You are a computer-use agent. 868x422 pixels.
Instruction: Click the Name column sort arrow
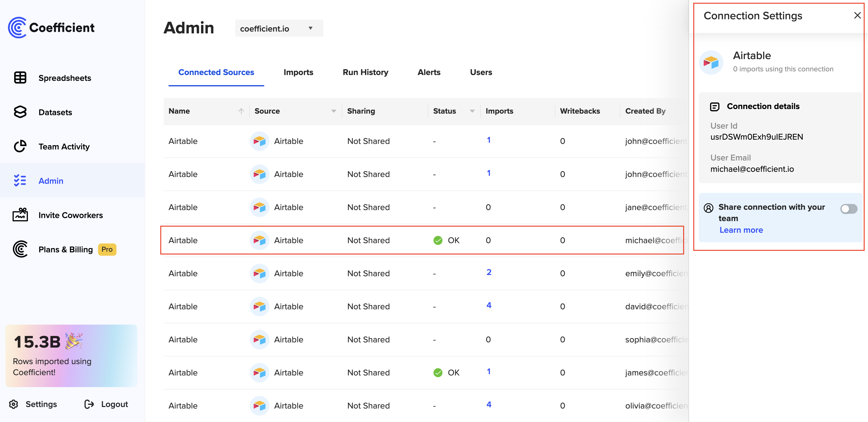click(241, 111)
